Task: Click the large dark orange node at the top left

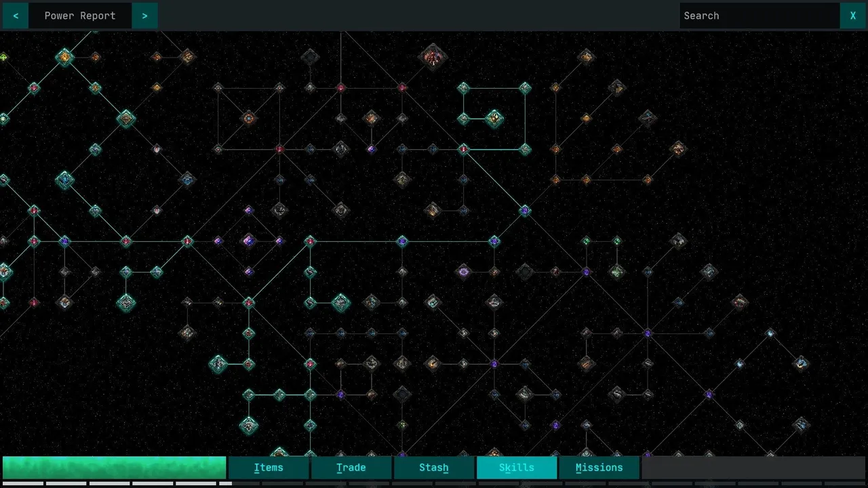Action: coord(187,57)
